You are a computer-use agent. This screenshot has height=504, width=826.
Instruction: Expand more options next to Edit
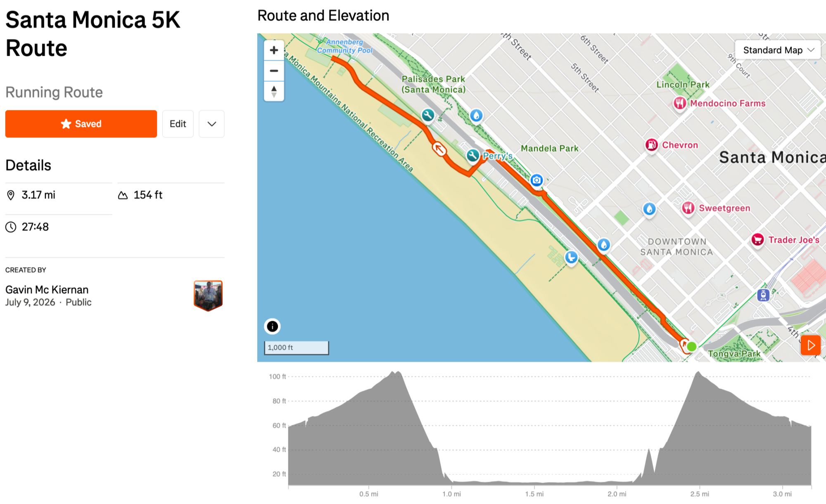[x=211, y=124]
